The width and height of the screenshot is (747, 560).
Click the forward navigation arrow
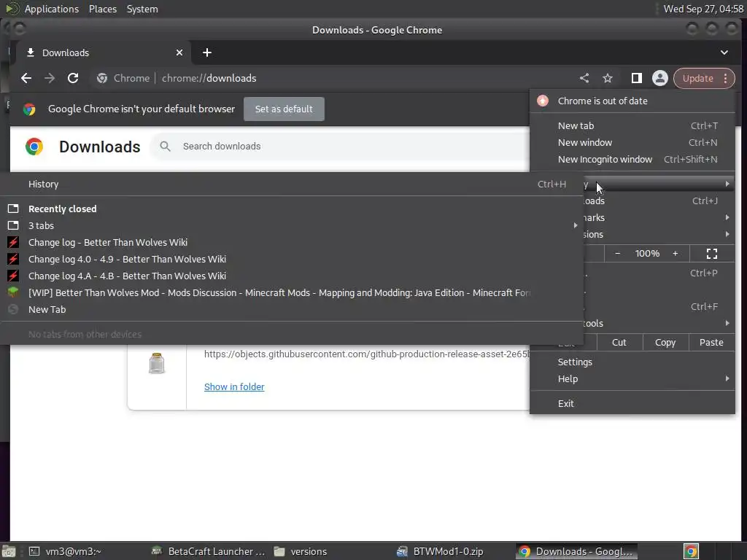click(x=50, y=78)
